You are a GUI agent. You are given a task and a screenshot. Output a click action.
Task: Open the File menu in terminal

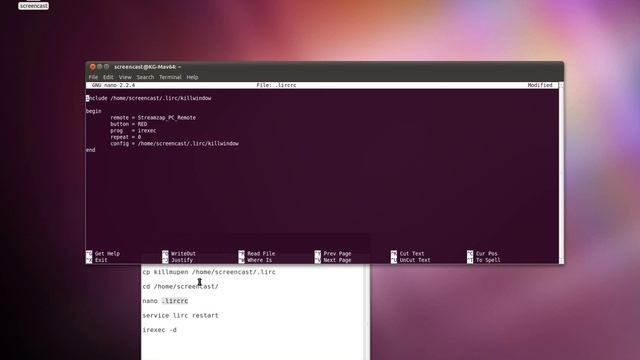click(93, 77)
